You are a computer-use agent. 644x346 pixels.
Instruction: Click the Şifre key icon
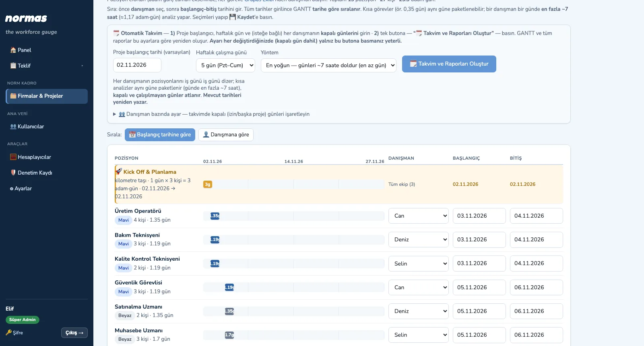(8, 333)
